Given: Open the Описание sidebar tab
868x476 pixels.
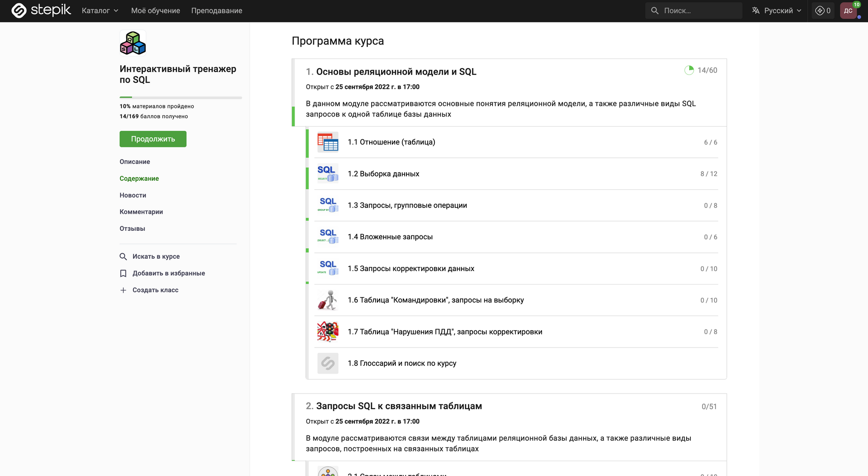Looking at the screenshot, I should click(135, 162).
